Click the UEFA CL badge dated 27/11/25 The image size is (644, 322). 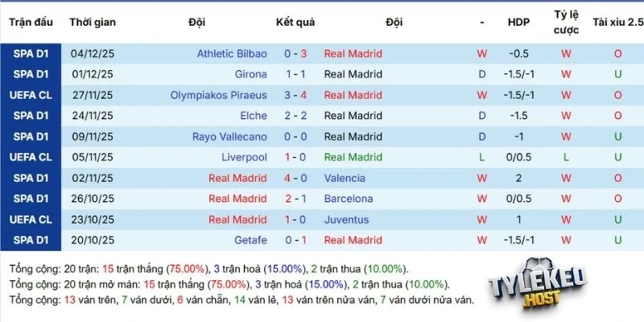point(31,95)
